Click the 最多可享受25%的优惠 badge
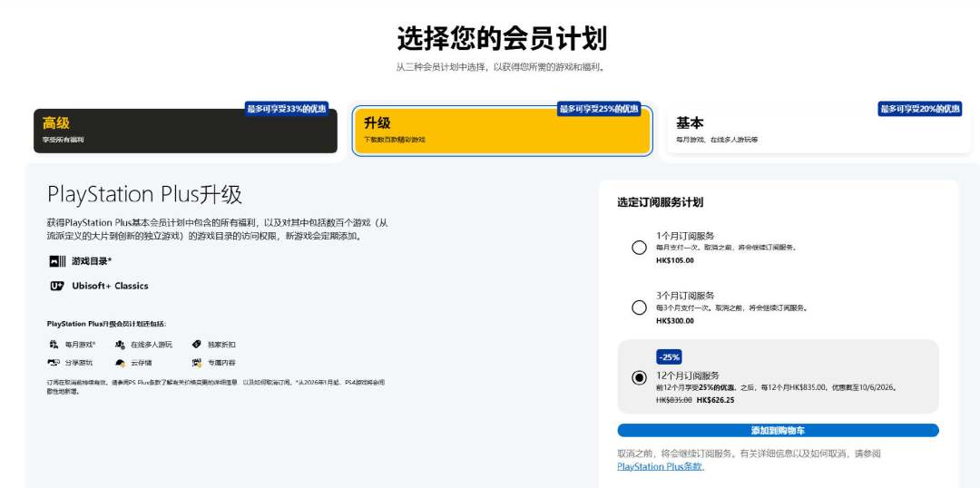Screen dimensions: 980x488 point(599,109)
